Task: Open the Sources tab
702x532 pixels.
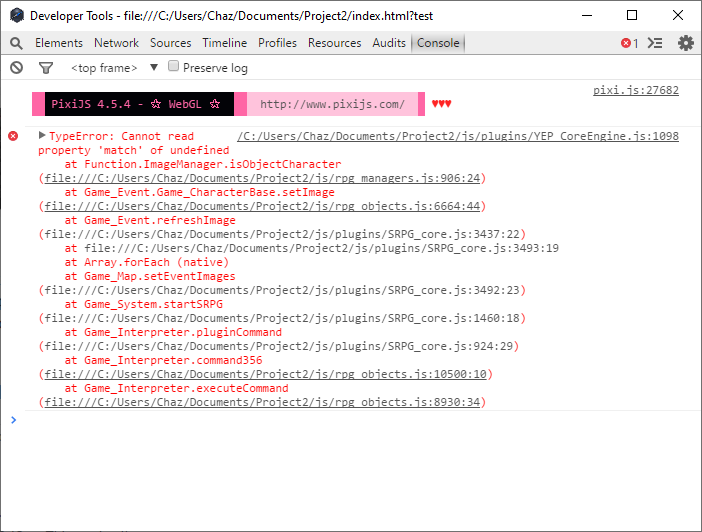Action: pos(171,43)
